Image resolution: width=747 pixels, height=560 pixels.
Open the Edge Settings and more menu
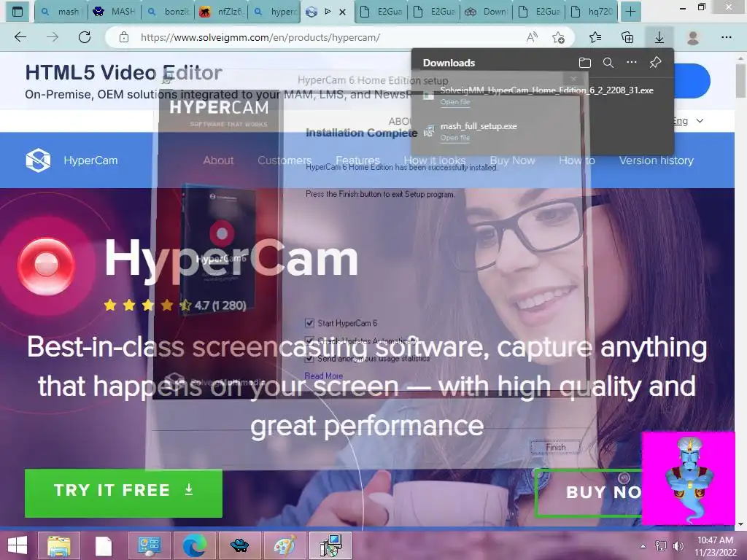(x=726, y=37)
